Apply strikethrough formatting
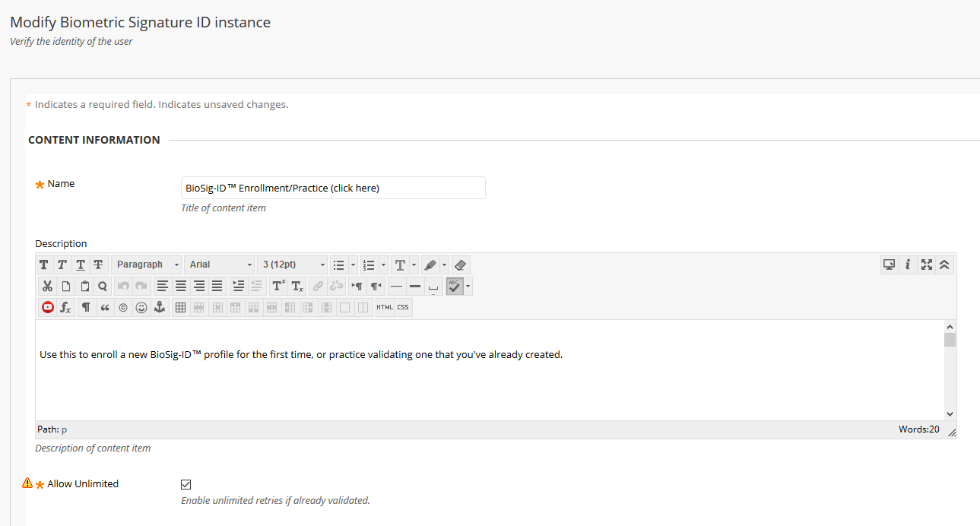980x526 pixels. 99,265
